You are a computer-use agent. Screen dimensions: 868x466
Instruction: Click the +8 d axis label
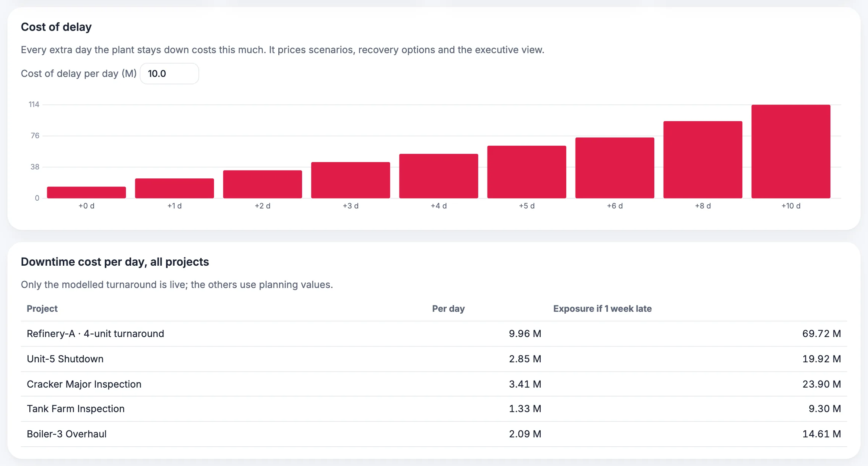[703, 206]
